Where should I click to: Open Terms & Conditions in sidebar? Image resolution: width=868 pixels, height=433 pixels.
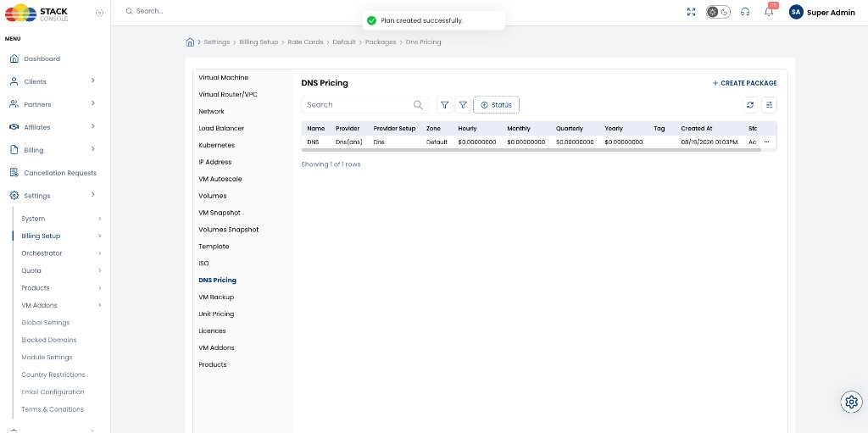click(53, 409)
